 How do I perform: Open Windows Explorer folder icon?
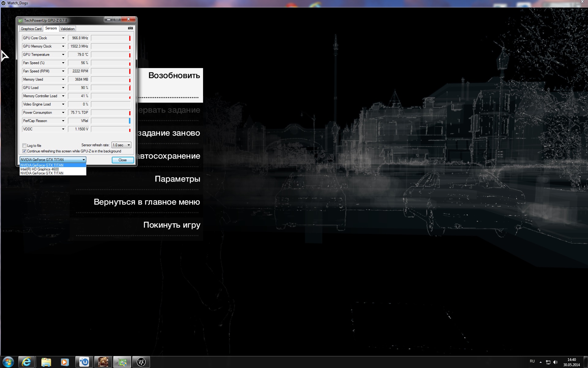46,362
